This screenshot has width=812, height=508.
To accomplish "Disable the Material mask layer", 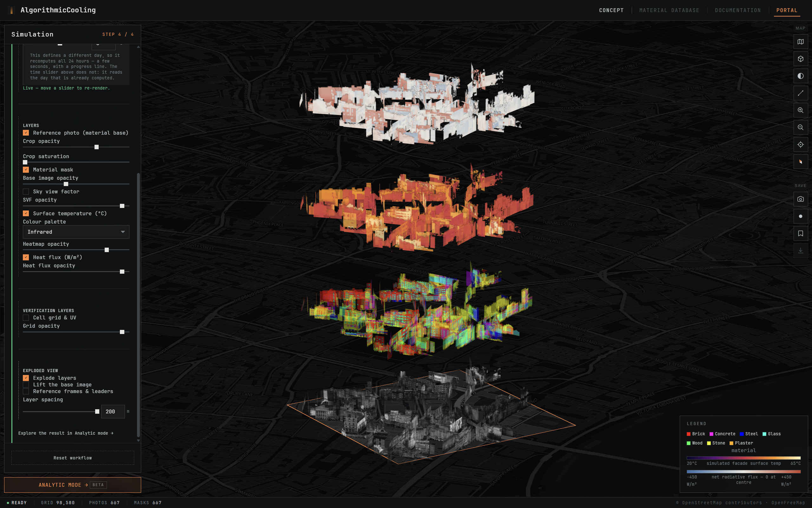I will click(x=26, y=170).
